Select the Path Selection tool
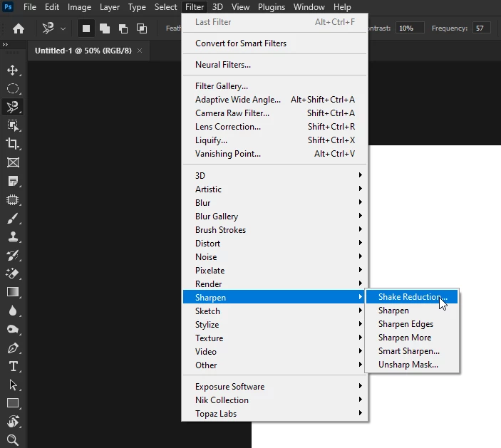 click(13, 385)
